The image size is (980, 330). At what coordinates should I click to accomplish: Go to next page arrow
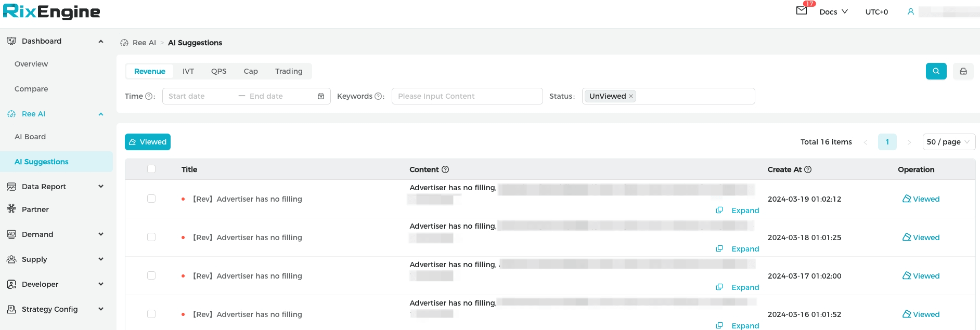909,142
